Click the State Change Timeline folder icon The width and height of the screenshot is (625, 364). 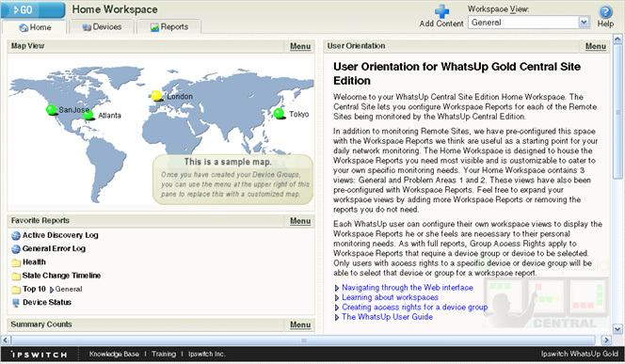click(x=16, y=276)
